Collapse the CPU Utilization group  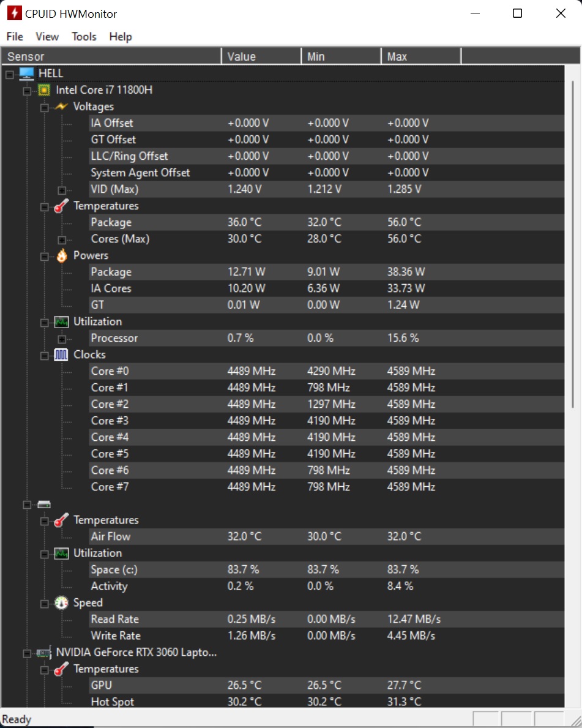tap(44, 323)
